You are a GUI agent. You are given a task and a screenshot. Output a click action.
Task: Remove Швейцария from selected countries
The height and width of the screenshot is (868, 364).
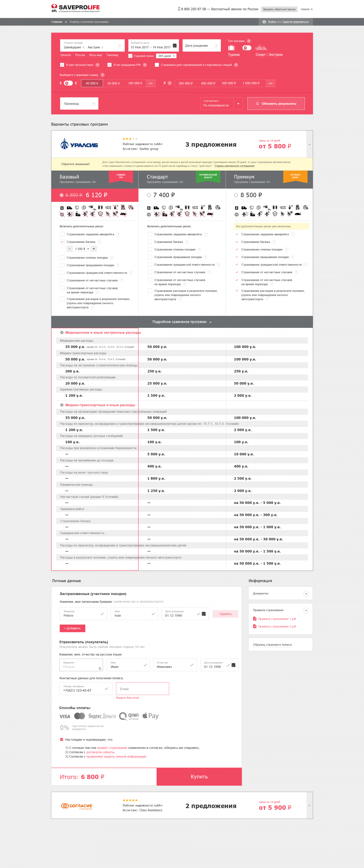[83, 47]
